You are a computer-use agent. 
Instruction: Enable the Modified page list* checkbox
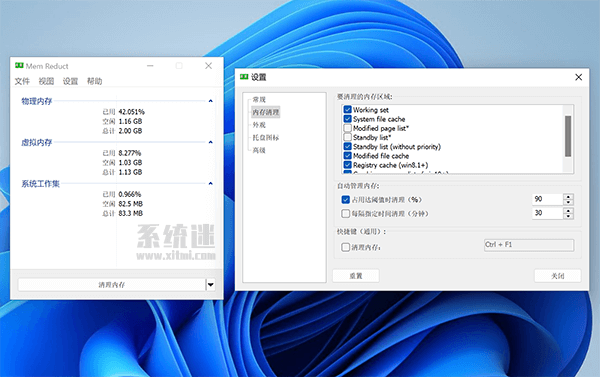click(x=347, y=128)
